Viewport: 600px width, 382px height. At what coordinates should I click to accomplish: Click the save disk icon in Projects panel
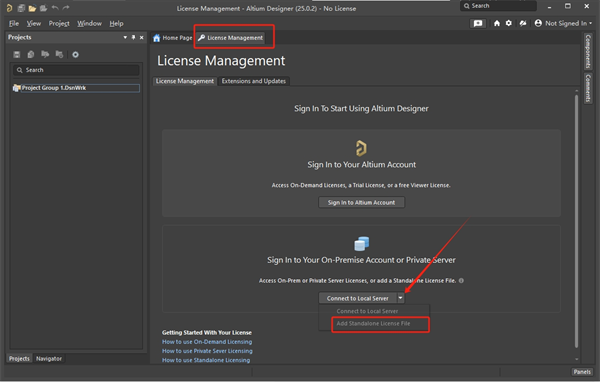(x=16, y=55)
